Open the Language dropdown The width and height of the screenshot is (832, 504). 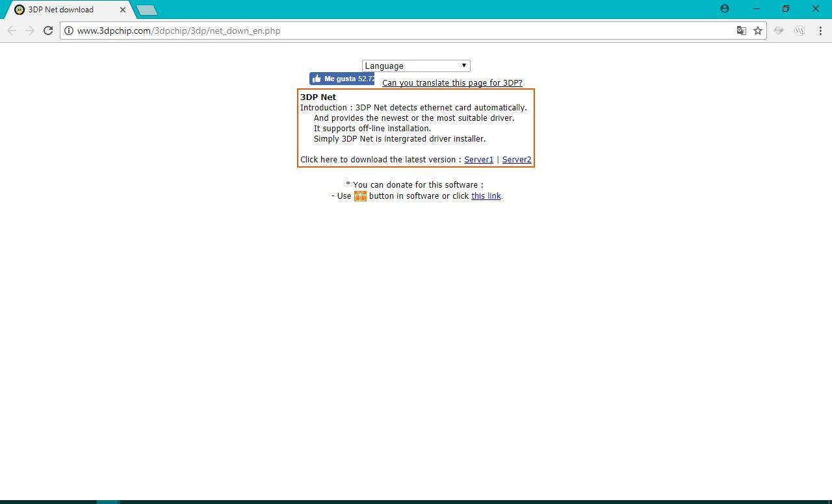[x=416, y=66]
